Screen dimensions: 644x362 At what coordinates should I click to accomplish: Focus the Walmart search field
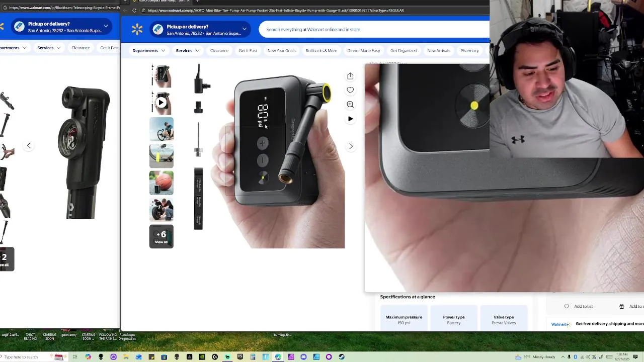coord(374,29)
